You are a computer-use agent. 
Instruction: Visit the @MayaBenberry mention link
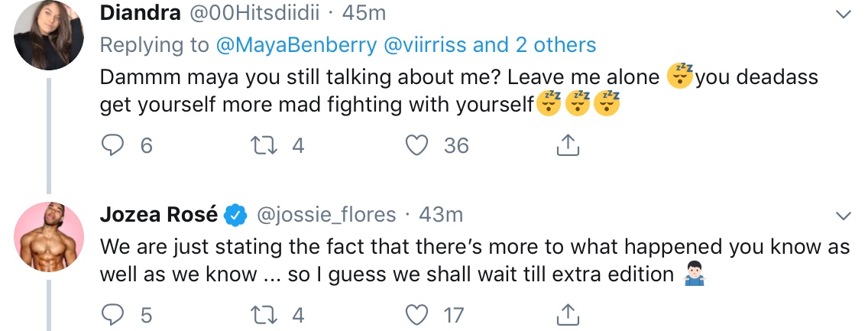(x=296, y=45)
